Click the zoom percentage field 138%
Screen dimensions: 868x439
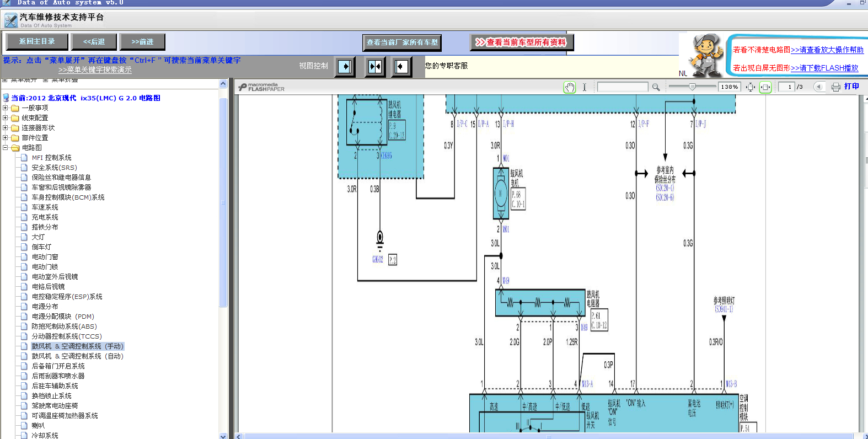click(x=730, y=87)
